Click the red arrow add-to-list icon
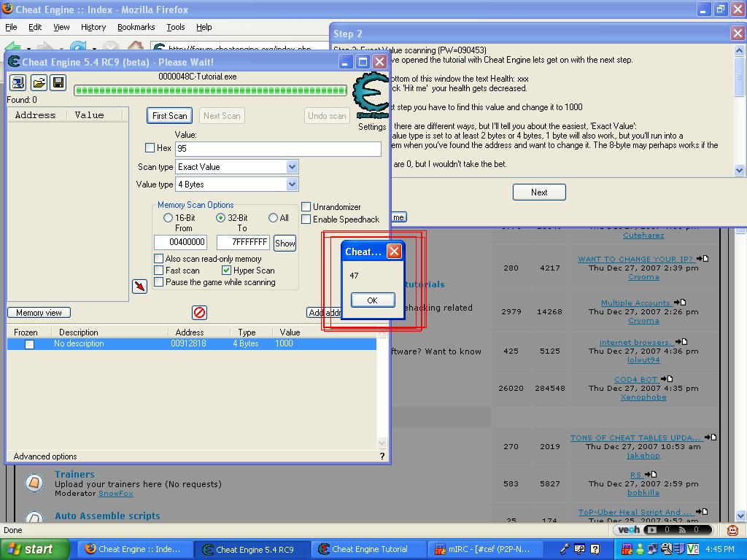This screenshot has width=747, height=560. coord(139,286)
